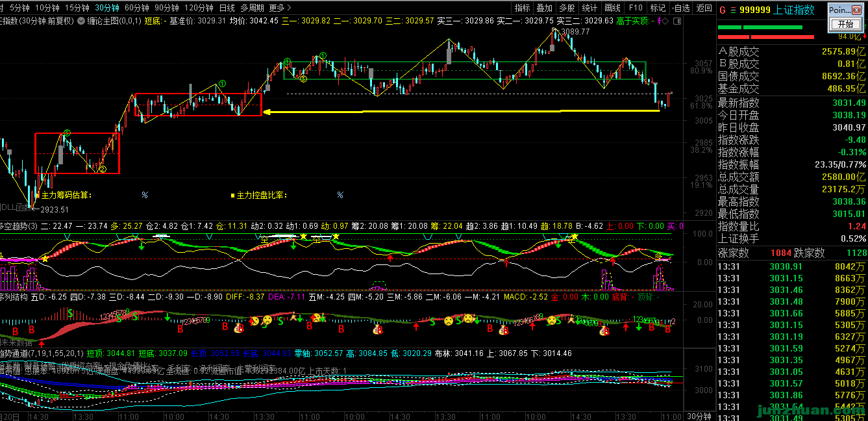
Task: Open F10 company information
Action: coord(636,8)
